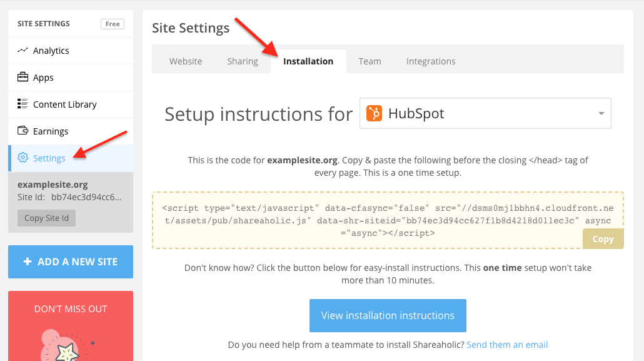
Task: Click the Analytics chart icon
Action: 23,50
